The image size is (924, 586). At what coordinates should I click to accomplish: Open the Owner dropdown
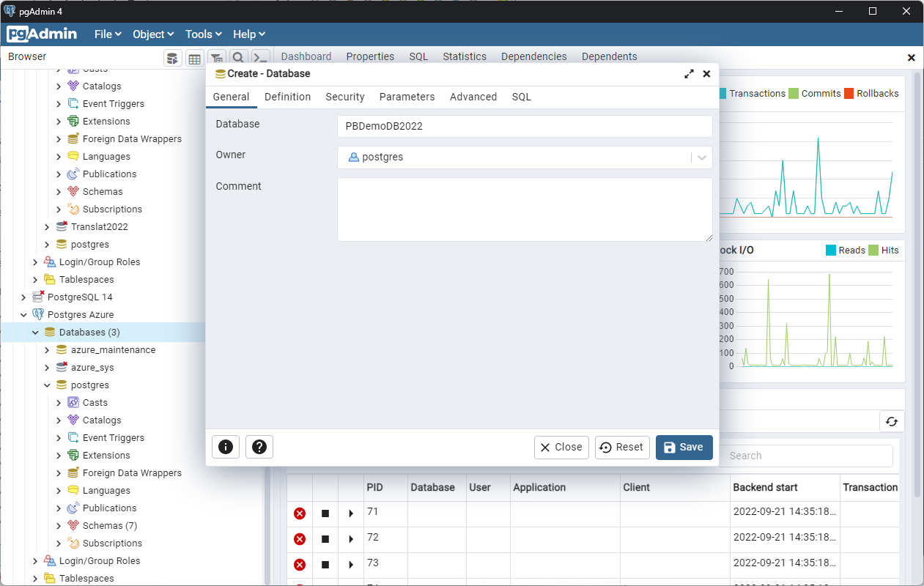point(701,157)
